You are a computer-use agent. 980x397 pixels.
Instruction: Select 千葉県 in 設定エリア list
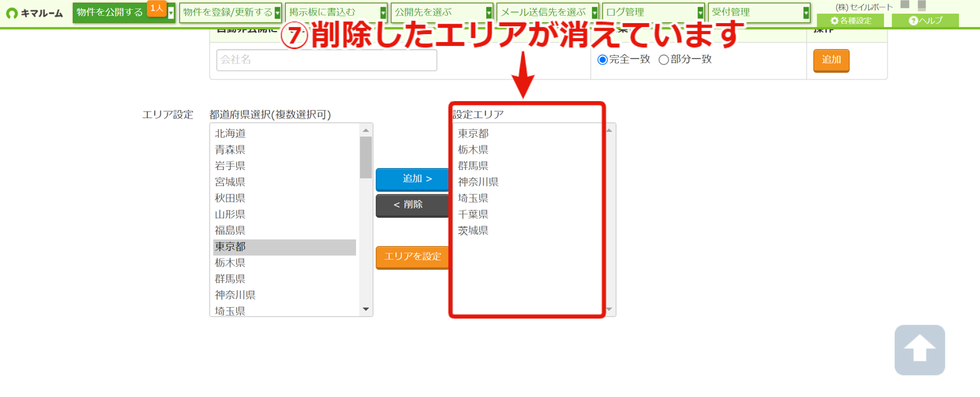pyautogui.click(x=527, y=215)
